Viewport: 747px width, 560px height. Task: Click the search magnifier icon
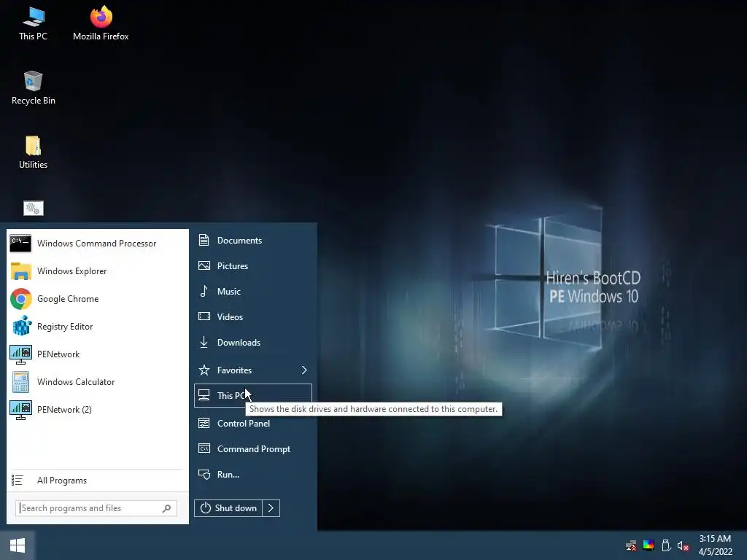point(167,508)
